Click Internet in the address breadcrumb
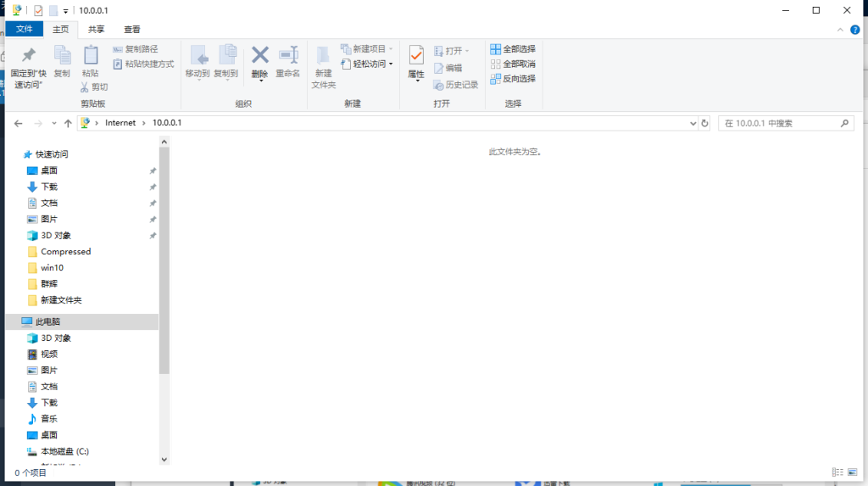Viewport: 868px width, 486px height. click(120, 123)
